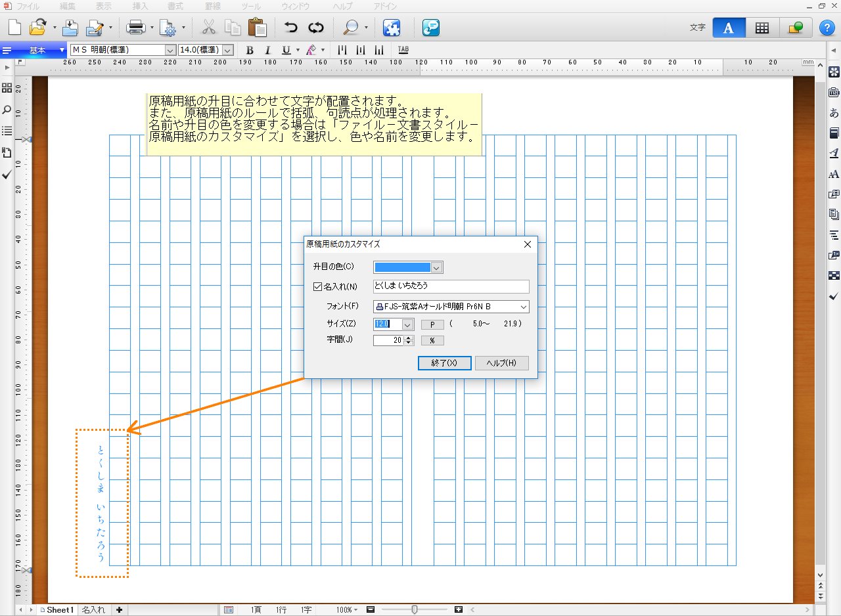
Task: Toggle the 名入れ checkbox
Action: (318, 286)
